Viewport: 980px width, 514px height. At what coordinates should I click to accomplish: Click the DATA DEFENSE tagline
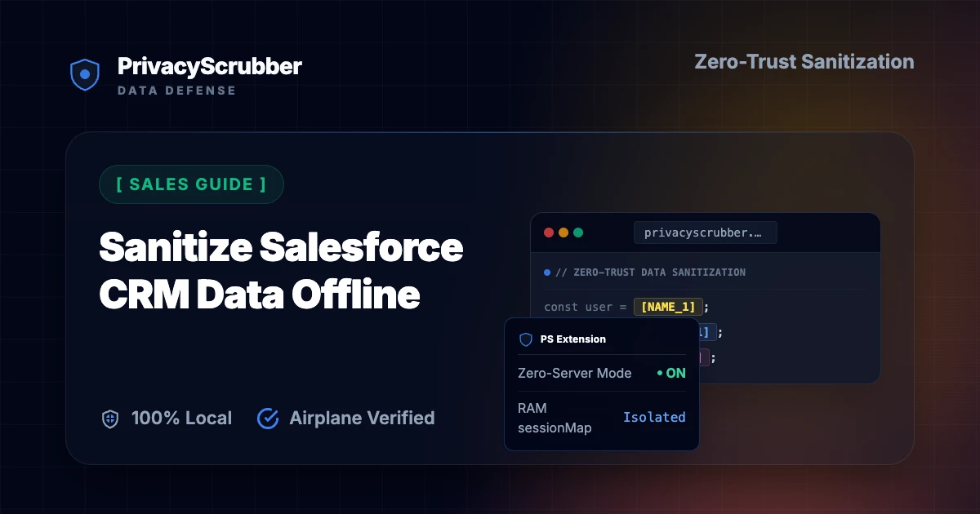(176, 91)
